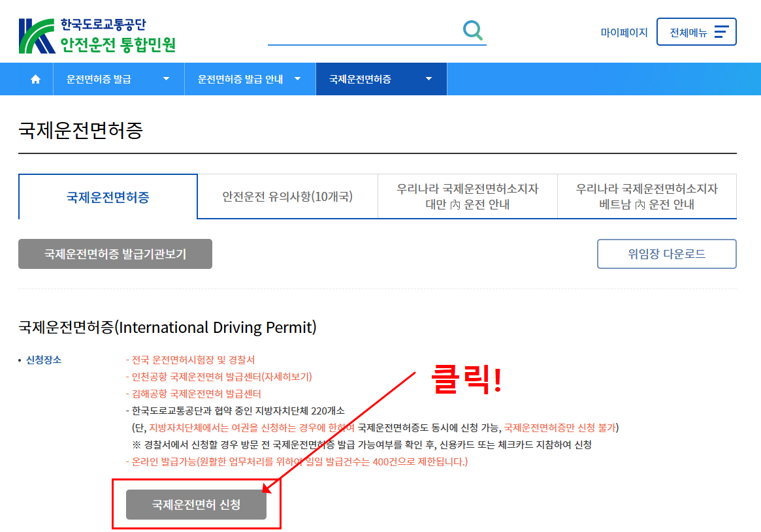Open 운전면허증 발급 안내 navigation menu
Image resolution: width=761 pixels, height=532 pixels.
point(250,79)
